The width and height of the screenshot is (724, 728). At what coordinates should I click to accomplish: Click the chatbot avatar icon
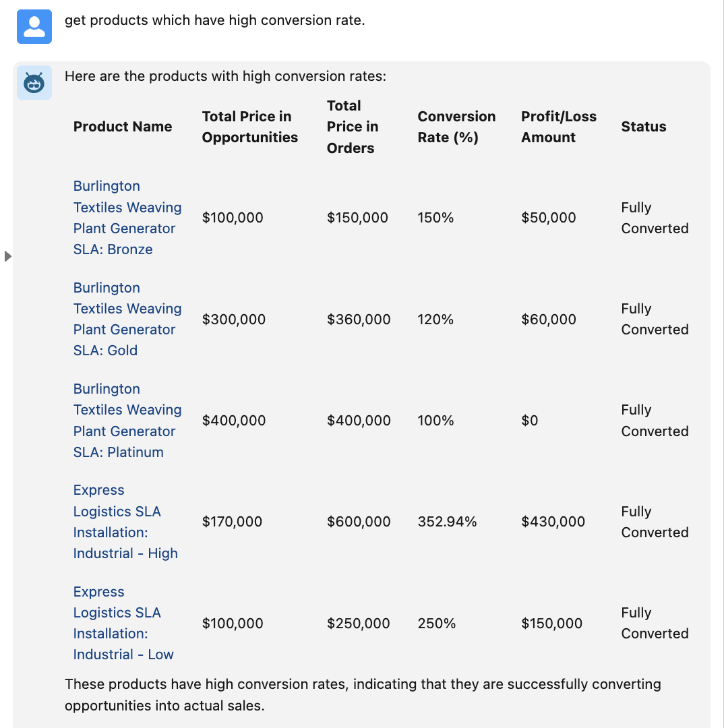[x=34, y=83]
